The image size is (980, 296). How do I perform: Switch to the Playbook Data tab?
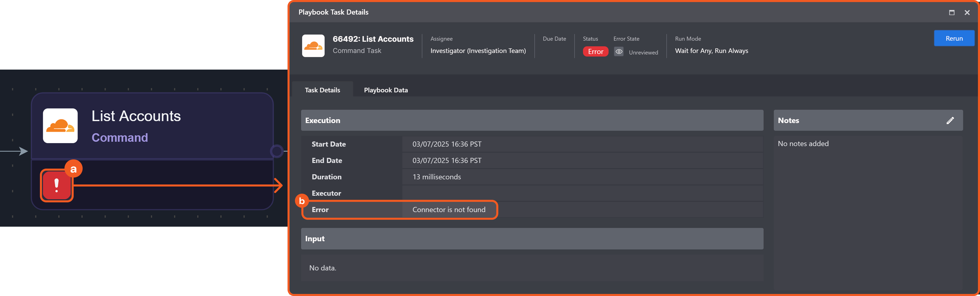pos(386,90)
